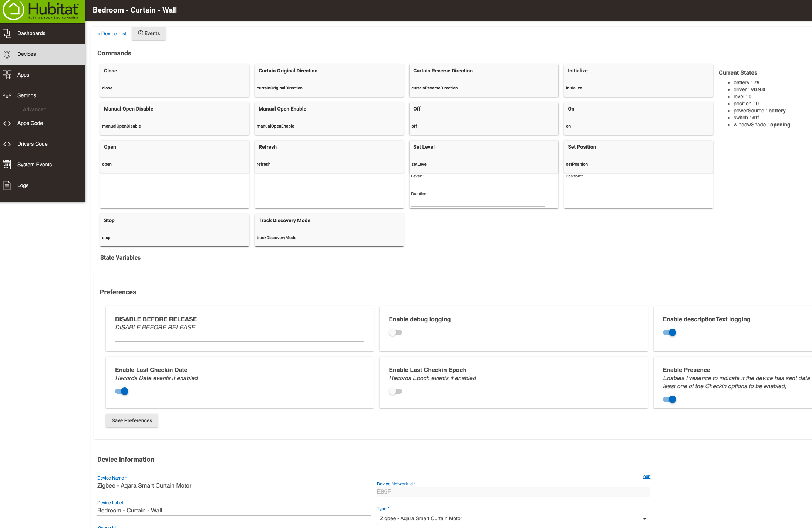
Task: Open Dashboards via its sidebar icon
Action: [x=7, y=33]
